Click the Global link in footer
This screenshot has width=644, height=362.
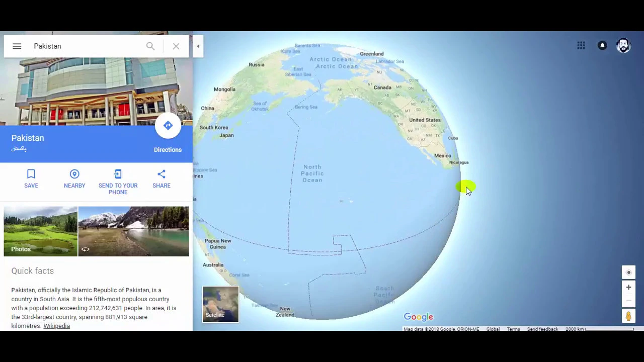[493, 329]
